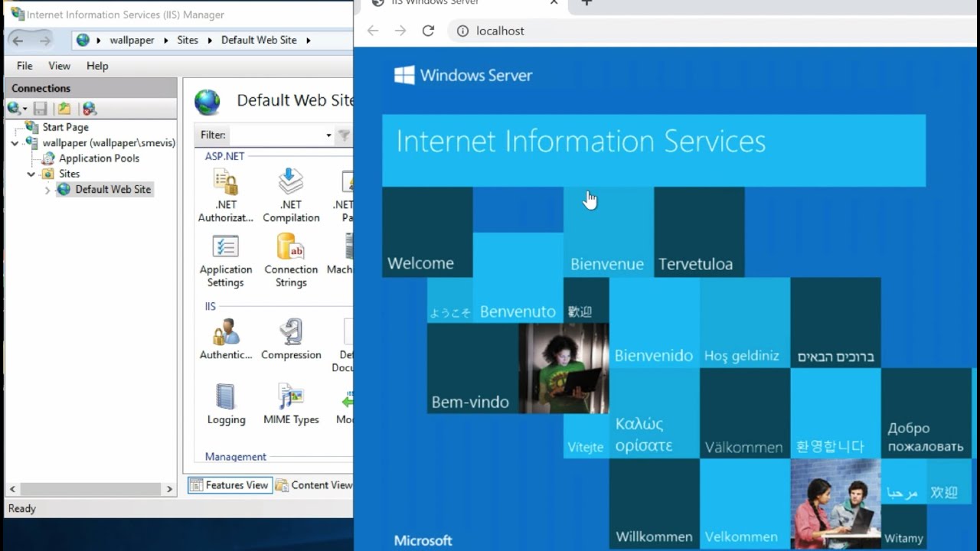Focus the Filter input field

[276, 135]
